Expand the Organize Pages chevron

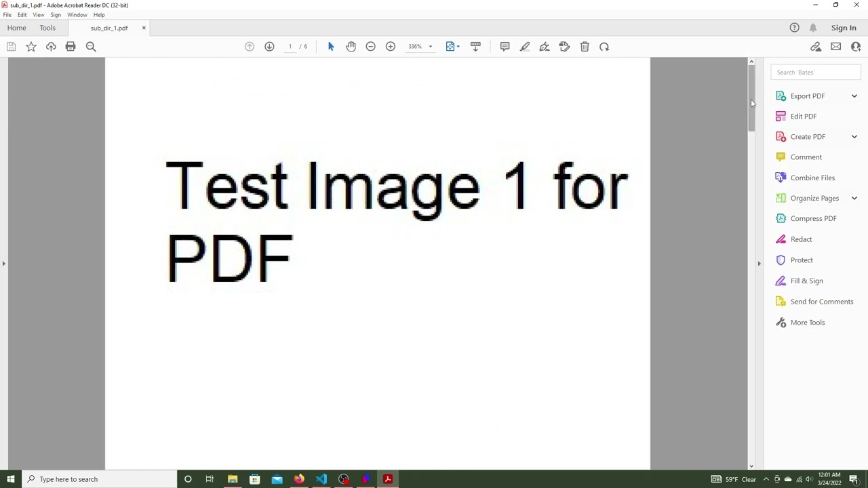[854, 199]
